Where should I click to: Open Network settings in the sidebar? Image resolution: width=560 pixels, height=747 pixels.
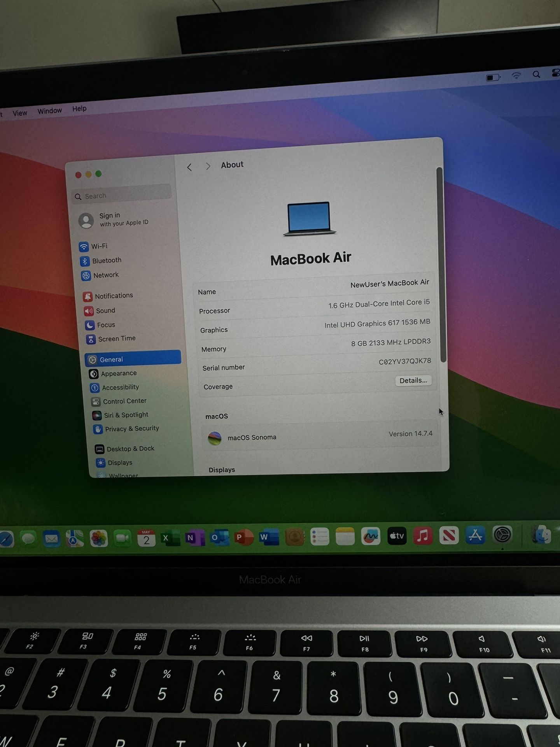[100, 275]
